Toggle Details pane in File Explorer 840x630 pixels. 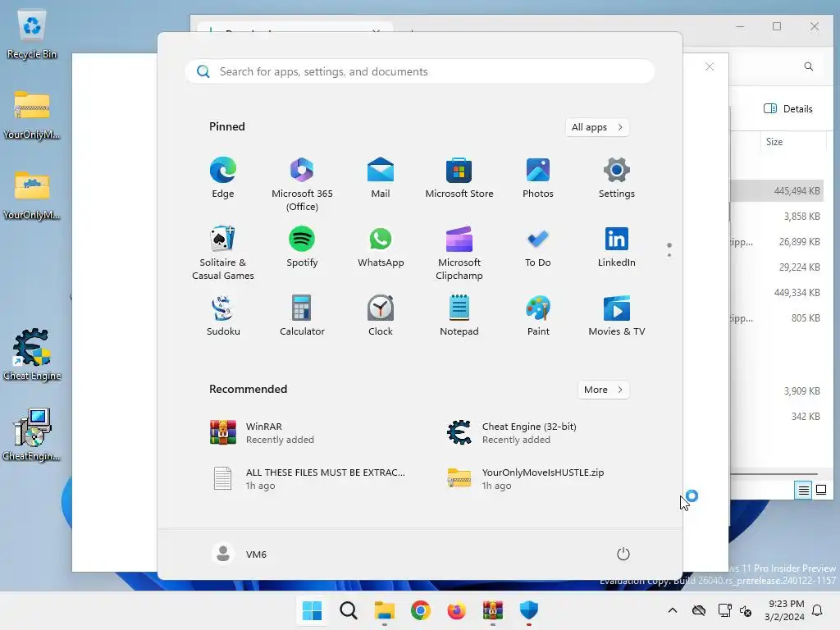click(x=787, y=109)
